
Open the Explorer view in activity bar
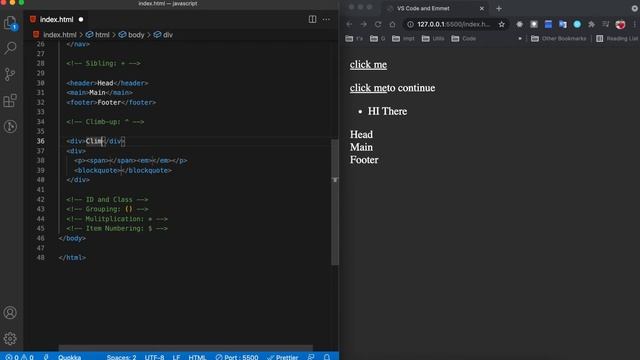[10, 23]
